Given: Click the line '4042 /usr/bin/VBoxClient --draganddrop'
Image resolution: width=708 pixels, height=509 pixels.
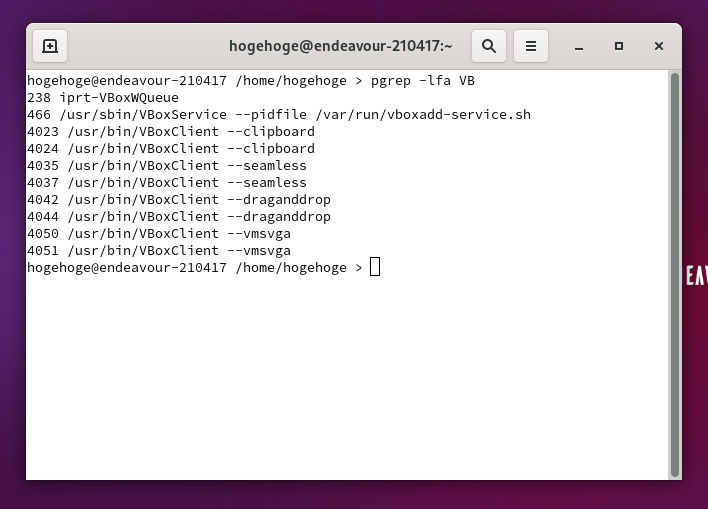Looking at the screenshot, I should [x=179, y=200].
